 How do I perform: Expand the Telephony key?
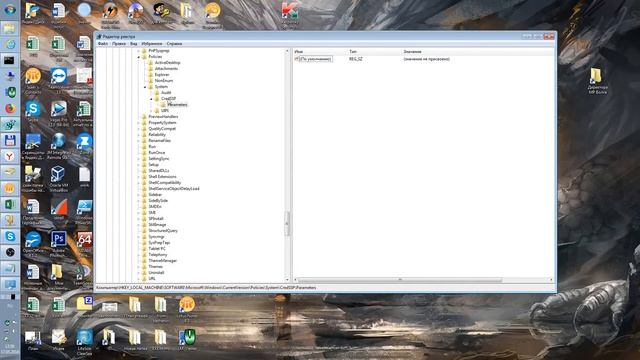(139, 255)
